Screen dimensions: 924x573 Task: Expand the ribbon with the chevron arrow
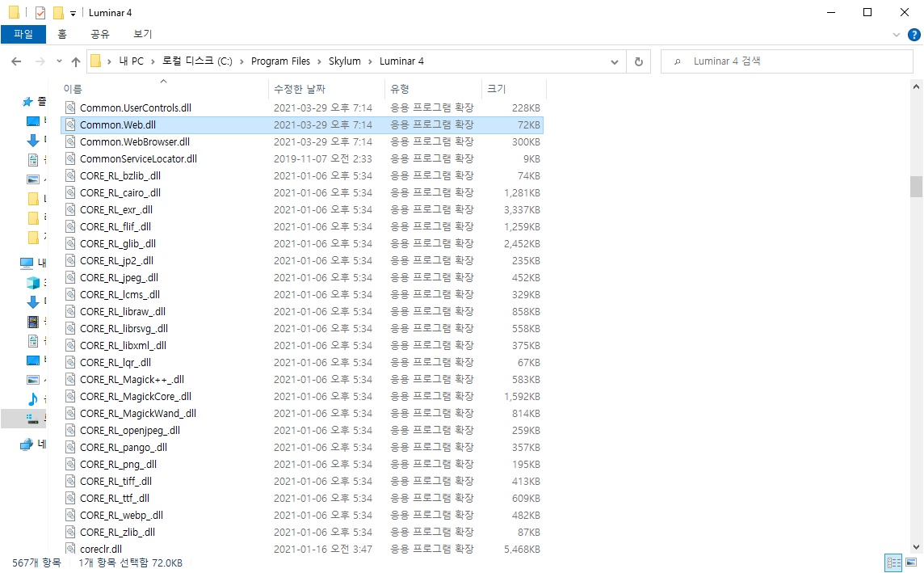pyautogui.click(x=897, y=35)
